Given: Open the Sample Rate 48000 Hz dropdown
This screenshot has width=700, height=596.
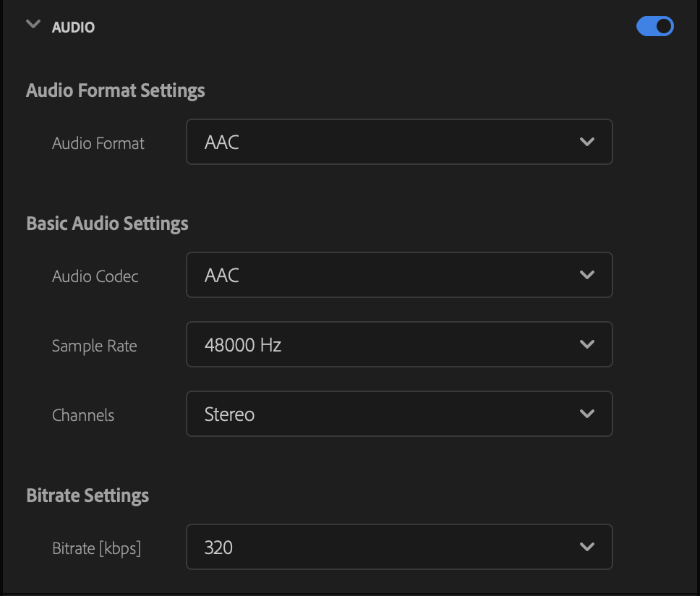Looking at the screenshot, I should [x=399, y=345].
